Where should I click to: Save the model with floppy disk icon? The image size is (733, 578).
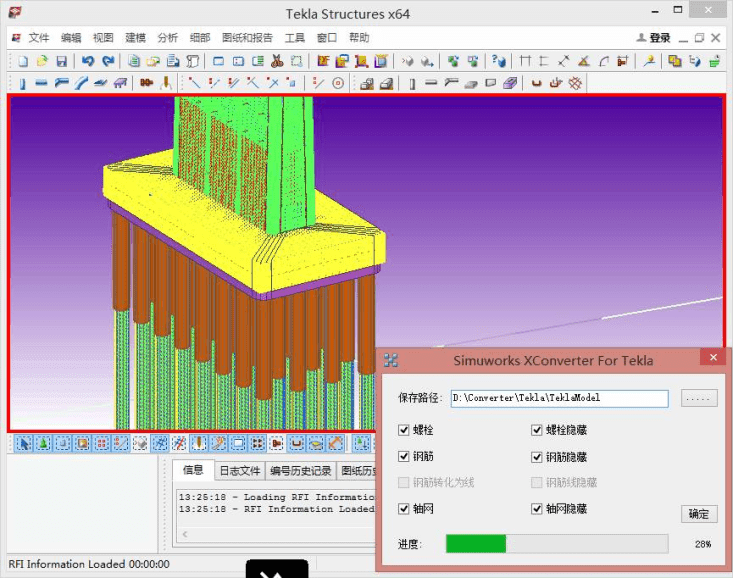point(62,61)
